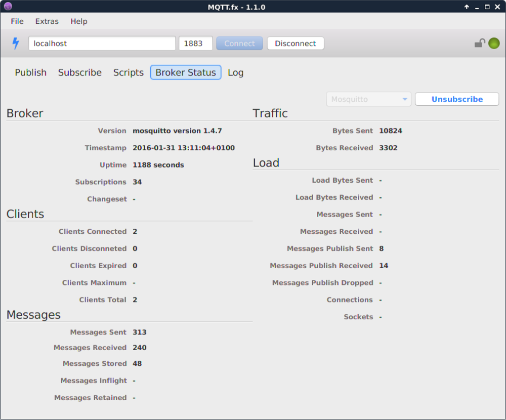Viewport: 506px width, 420px height.
Task: Select the Broker Status tab
Action: 186,72
